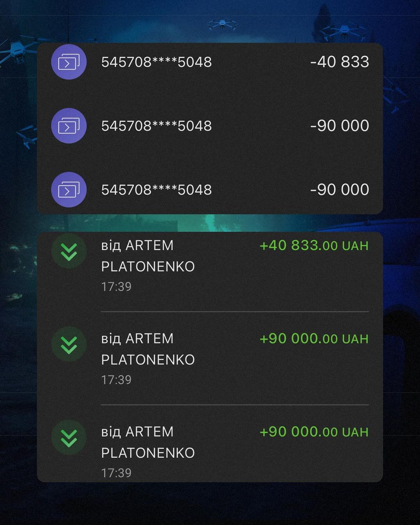The image size is (420, 525).
Task: Click the bottom +90 000.00 UAH green amount
Action: pyautogui.click(x=314, y=432)
